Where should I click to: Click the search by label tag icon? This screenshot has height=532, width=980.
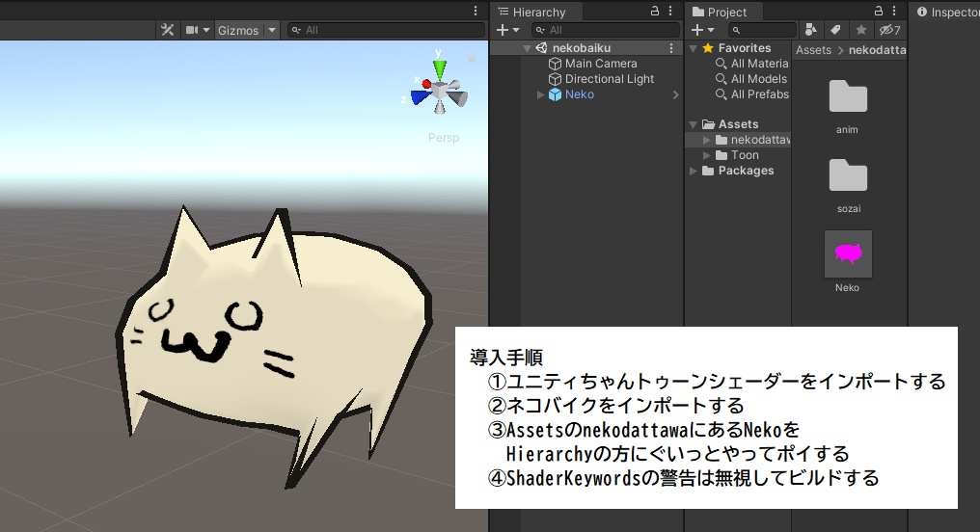coord(835,29)
